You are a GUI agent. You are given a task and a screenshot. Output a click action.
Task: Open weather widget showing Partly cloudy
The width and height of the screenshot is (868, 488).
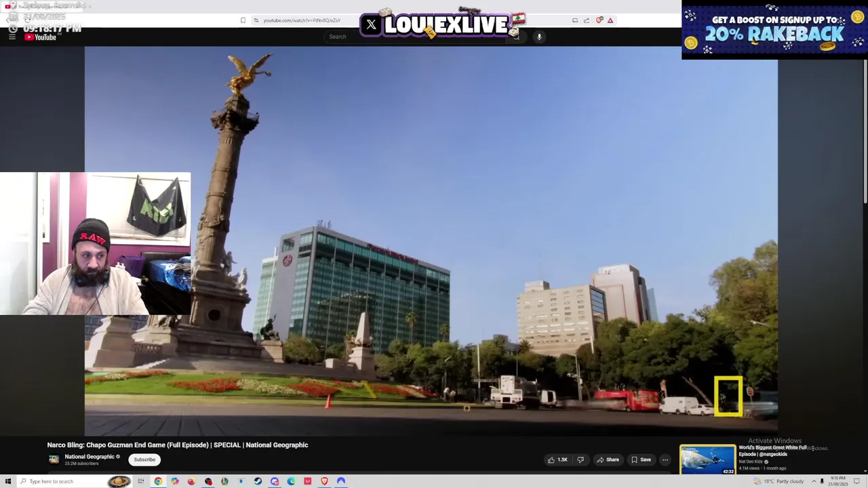778,481
